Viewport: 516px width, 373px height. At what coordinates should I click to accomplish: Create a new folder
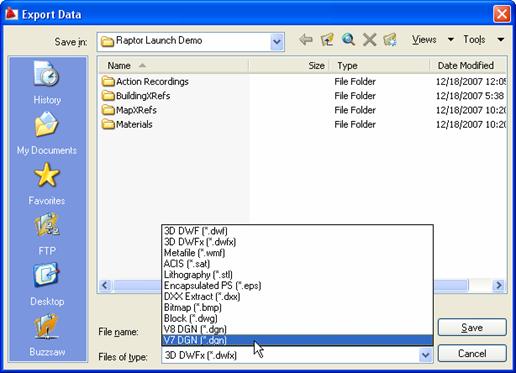390,40
